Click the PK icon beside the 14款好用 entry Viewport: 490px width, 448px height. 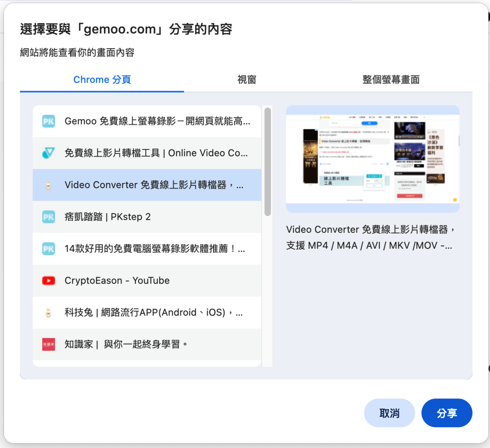[49, 249]
